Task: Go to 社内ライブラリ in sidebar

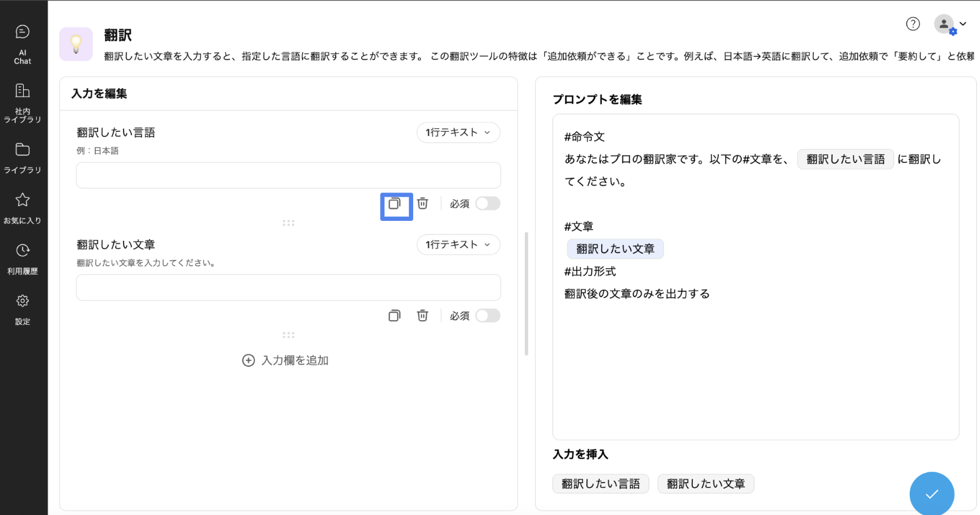Action: 22,103
